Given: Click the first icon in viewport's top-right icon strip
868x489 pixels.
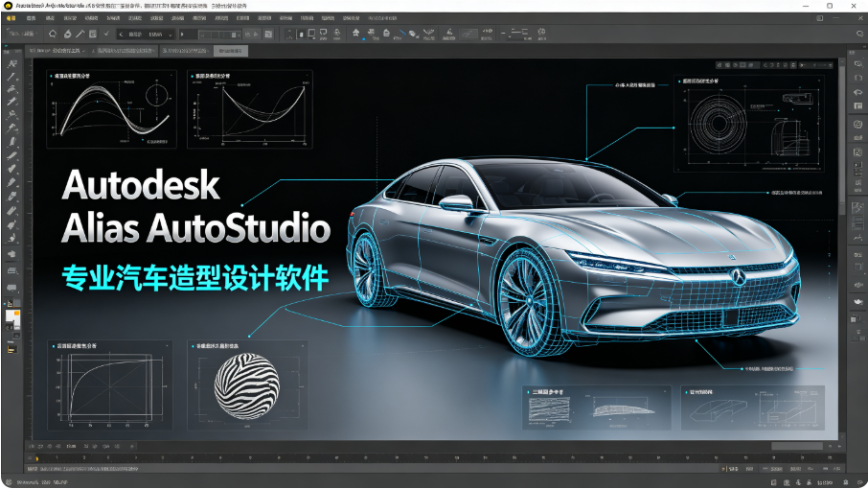Looking at the screenshot, I should [720, 65].
